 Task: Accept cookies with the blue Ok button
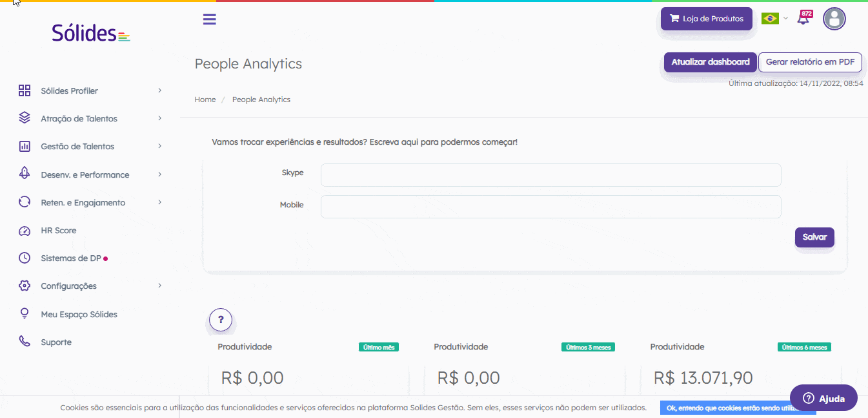pyautogui.click(x=738, y=408)
